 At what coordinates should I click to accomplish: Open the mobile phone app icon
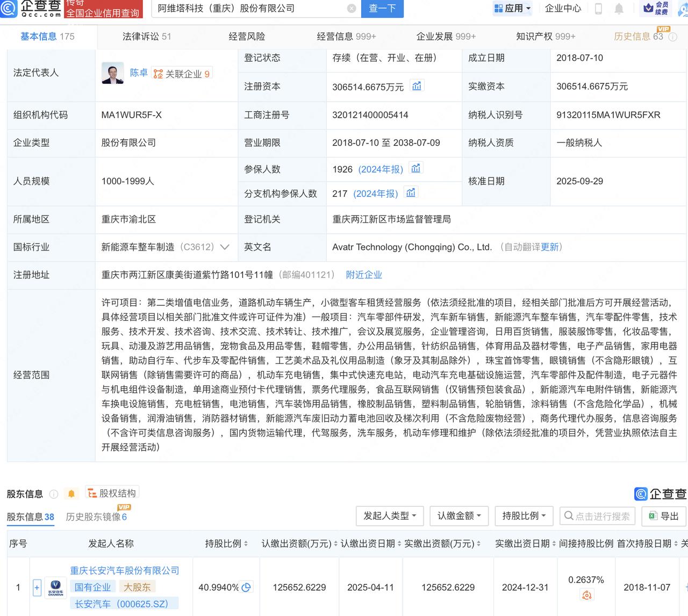tap(598, 9)
